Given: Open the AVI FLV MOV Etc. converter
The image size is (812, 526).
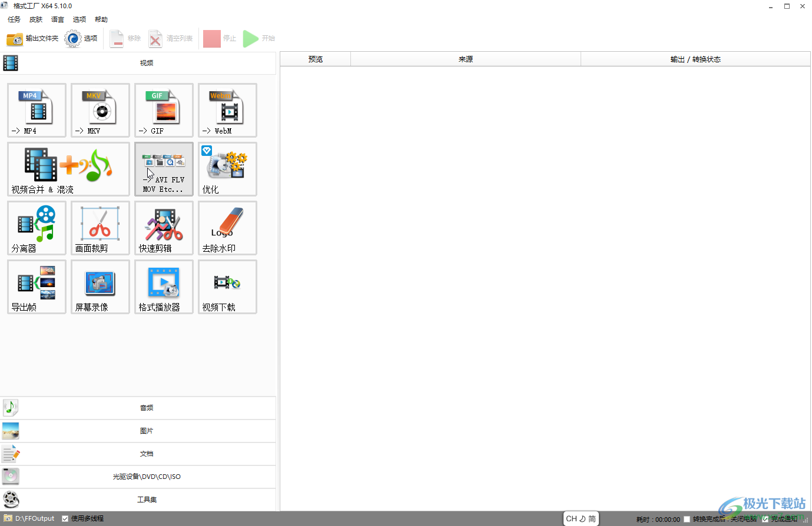Looking at the screenshot, I should point(164,169).
